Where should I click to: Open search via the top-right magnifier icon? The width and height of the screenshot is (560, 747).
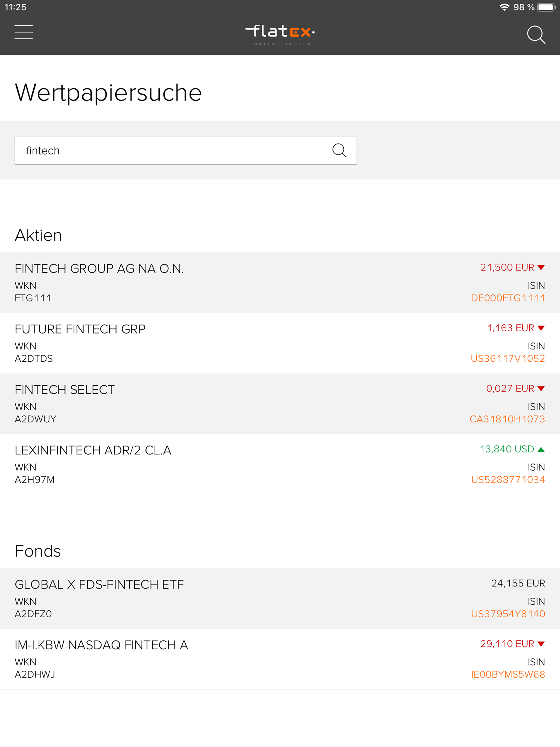click(x=536, y=34)
